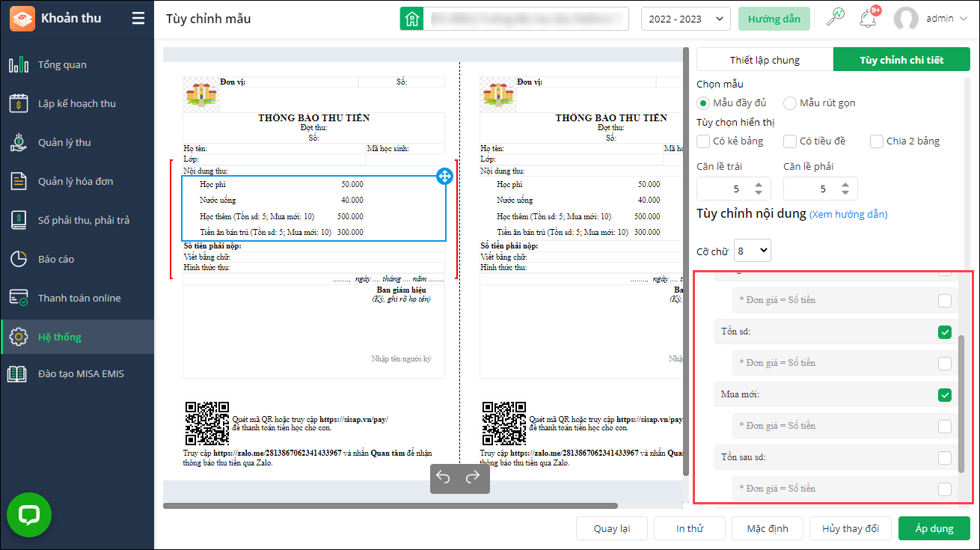This screenshot has height=550, width=980.
Task: Open the 2022 - 2023 school year dropdown
Action: click(686, 19)
